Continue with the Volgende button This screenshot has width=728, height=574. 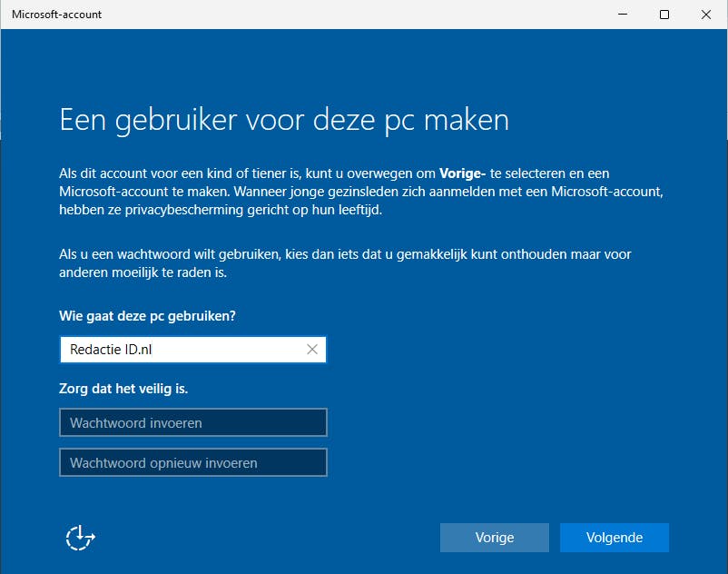pyautogui.click(x=615, y=538)
